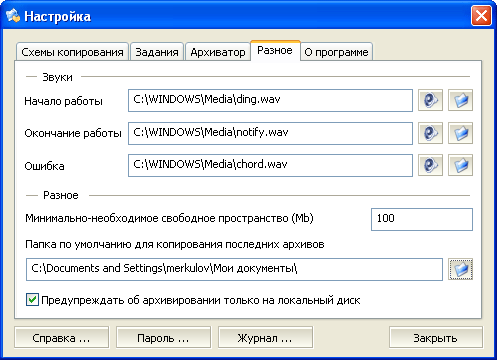Screen dimensions: 497x360
Task: Select the Разное tab
Action: 275,50
